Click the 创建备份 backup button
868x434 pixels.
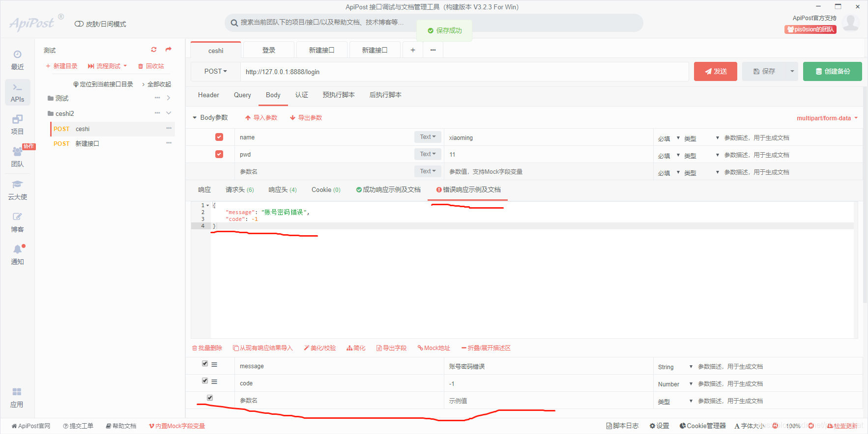pyautogui.click(x=833, y=72)
